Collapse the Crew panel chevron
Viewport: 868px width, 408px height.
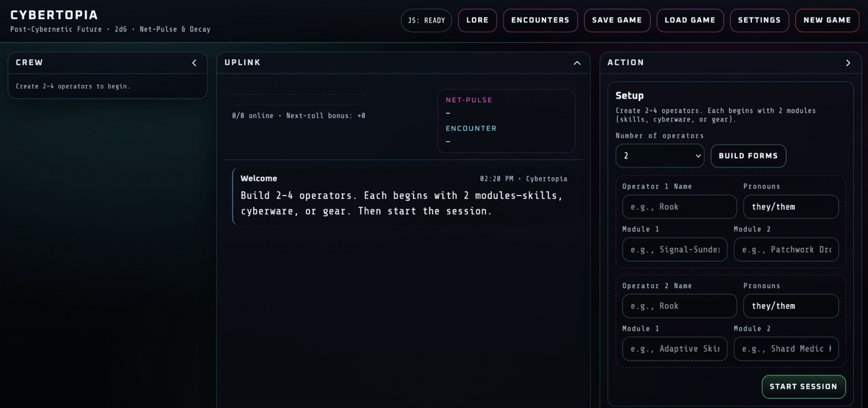click(194, 63)
